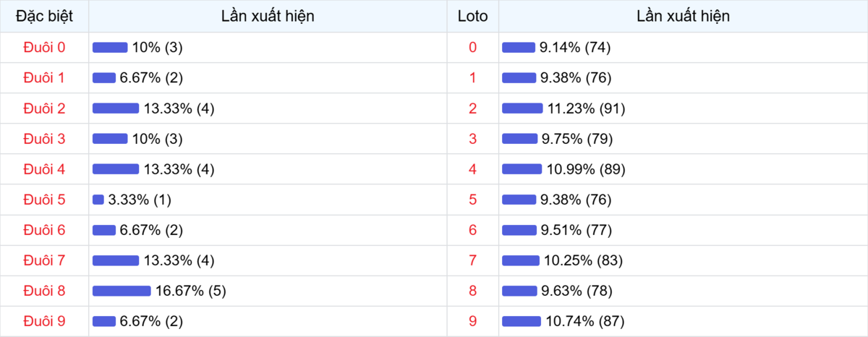Select Loto number 4

pos(473,169)
